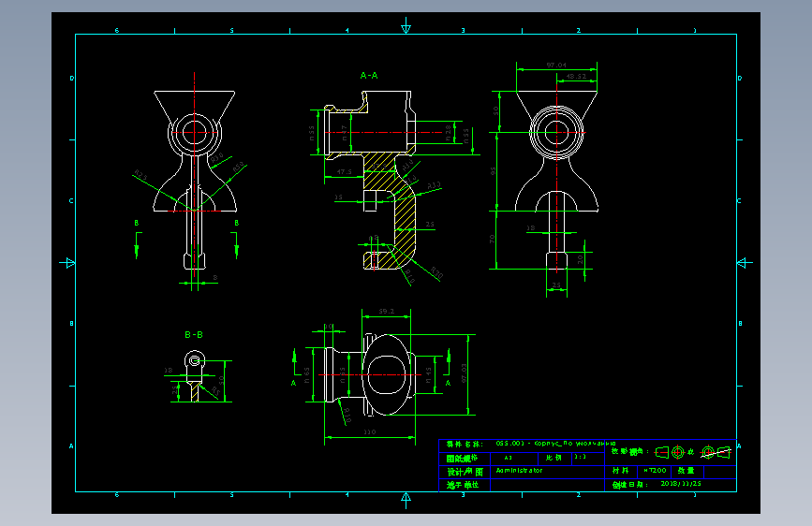Select the B-B section view label

(194, 335)
